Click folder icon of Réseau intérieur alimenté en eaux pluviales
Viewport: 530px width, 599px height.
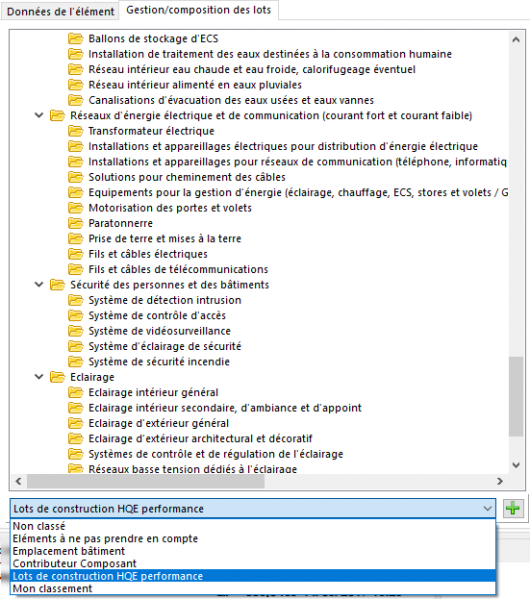pyautogui.click(x=76, y=84)
